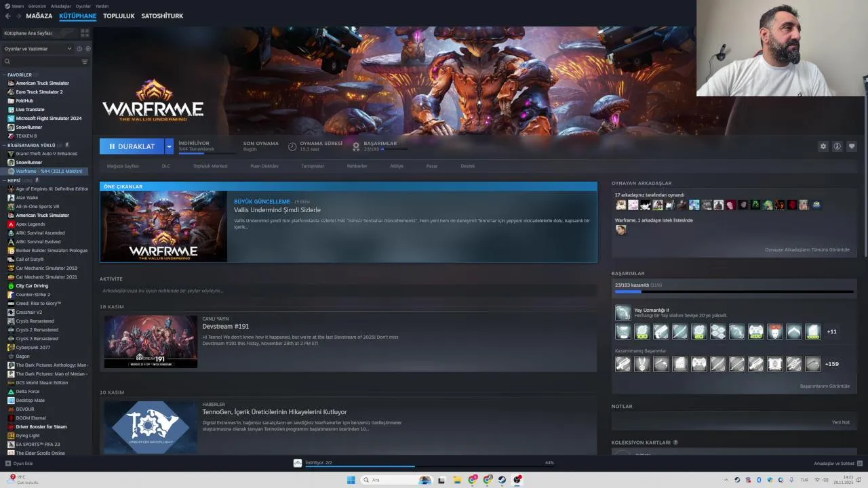Open the Görünüm menu
The height and width of the screenshot is (488, 868).
37,6
